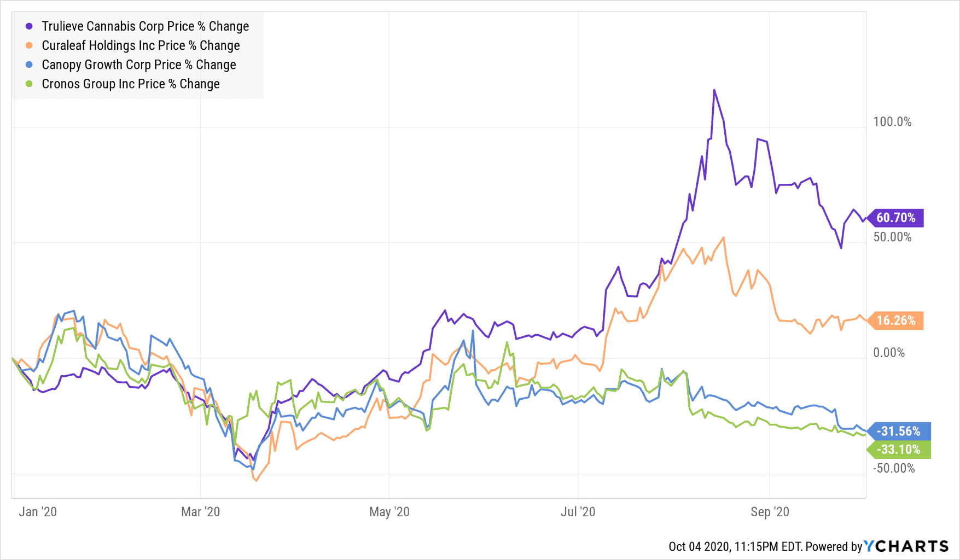Click the green -33.10% value tag
The image size is (960, 560).
[898, 450]
